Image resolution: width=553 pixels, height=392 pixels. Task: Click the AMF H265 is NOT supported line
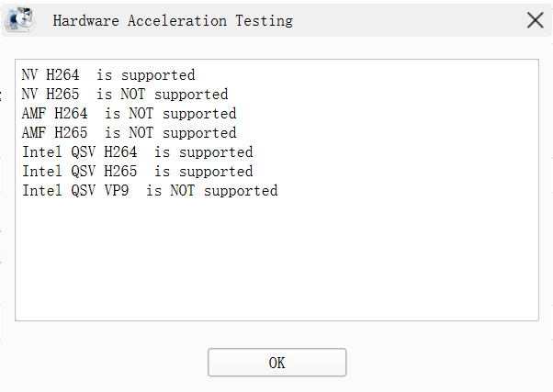point(129,133)
